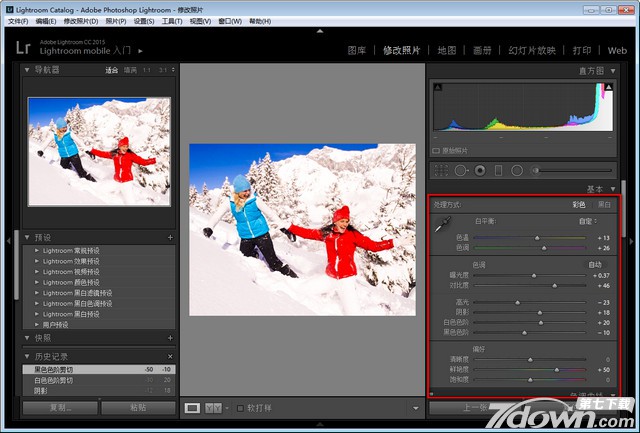Switch to the 打印 module
Screen dimensions: 640x433
[x=582, y=51]
